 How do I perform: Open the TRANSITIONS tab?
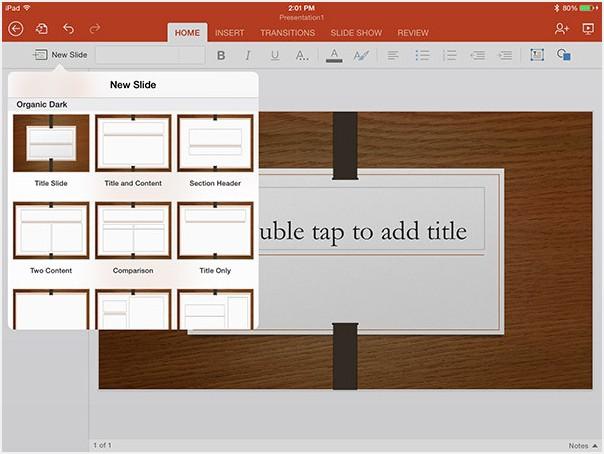click(x=288, y=33)
